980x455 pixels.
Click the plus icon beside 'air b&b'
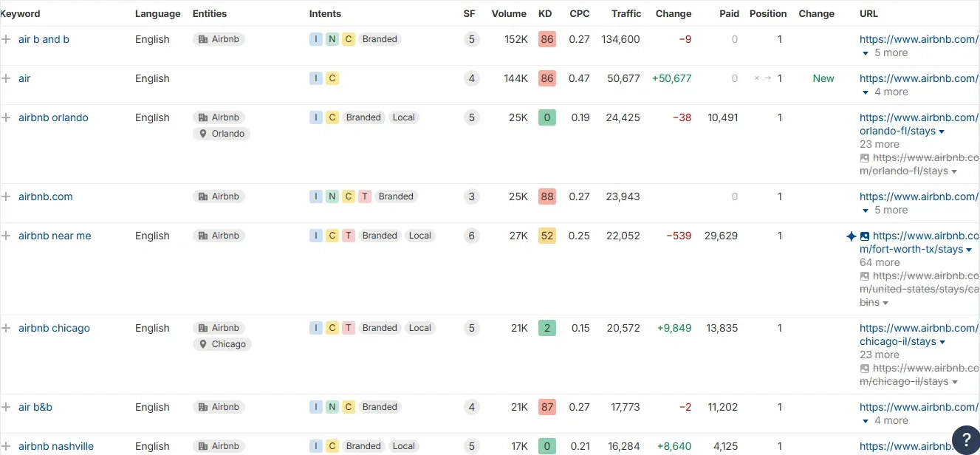[x=6, y=407]
